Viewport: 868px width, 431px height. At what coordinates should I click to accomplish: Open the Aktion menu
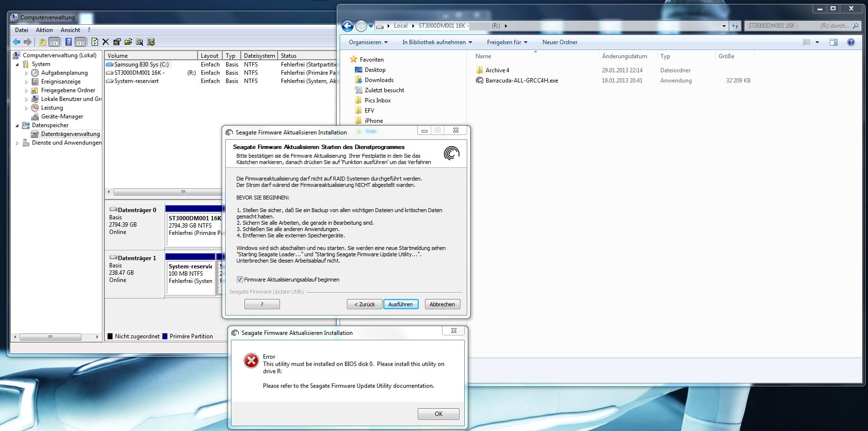[x=44, y=30]
